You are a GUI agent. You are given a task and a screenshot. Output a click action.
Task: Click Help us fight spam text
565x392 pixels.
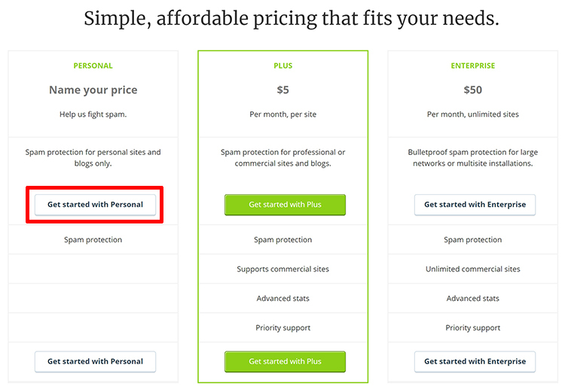coord(93,114)
